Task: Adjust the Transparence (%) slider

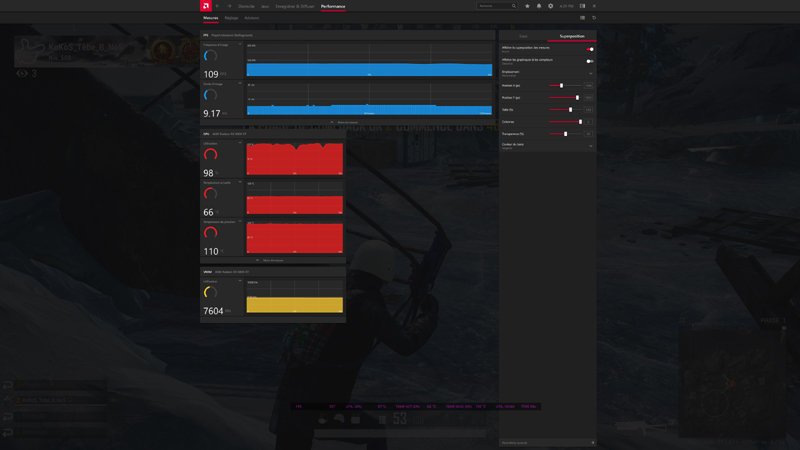Action: 565,134
